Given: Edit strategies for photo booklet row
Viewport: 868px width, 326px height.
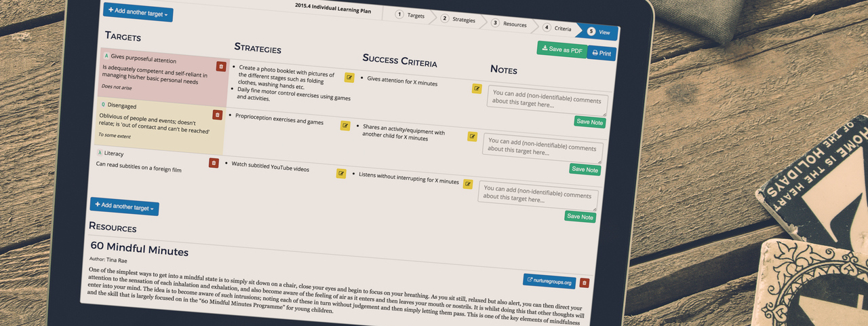Looking at the screenshot, I should (x=349, y=77).
